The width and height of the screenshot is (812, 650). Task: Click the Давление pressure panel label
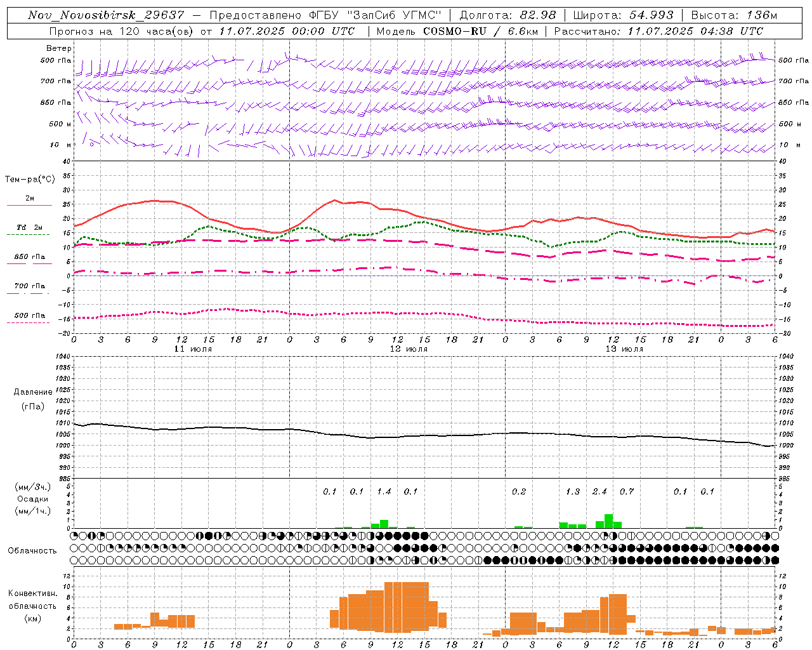coord(33,392)
